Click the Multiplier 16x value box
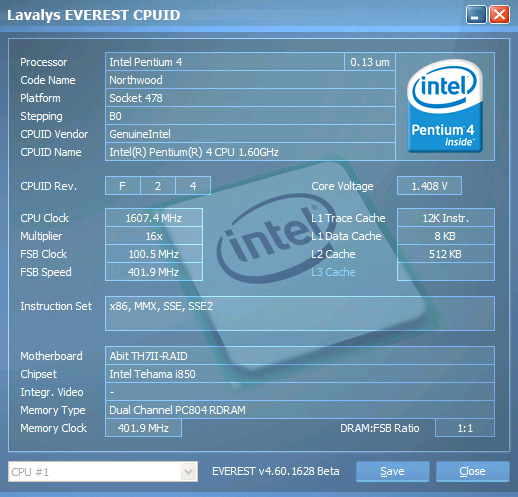518x497 pixels. click(154, 236)
